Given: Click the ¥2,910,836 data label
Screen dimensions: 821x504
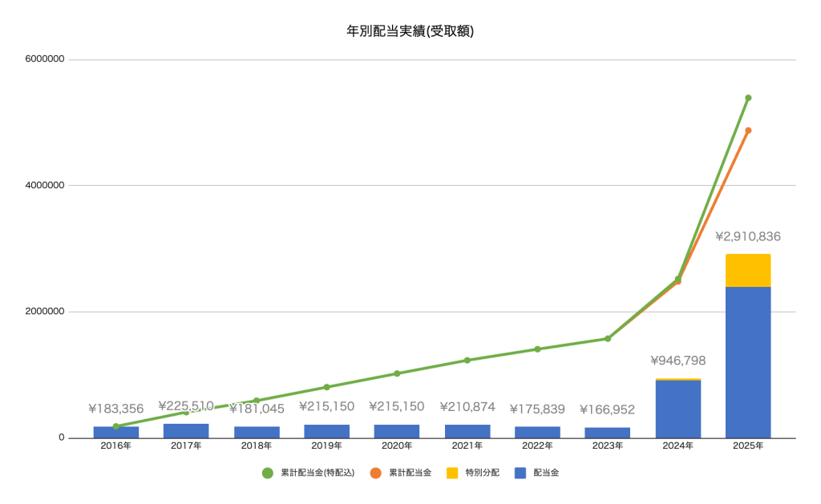Looking at the screenshot, I should coord(748,237).
